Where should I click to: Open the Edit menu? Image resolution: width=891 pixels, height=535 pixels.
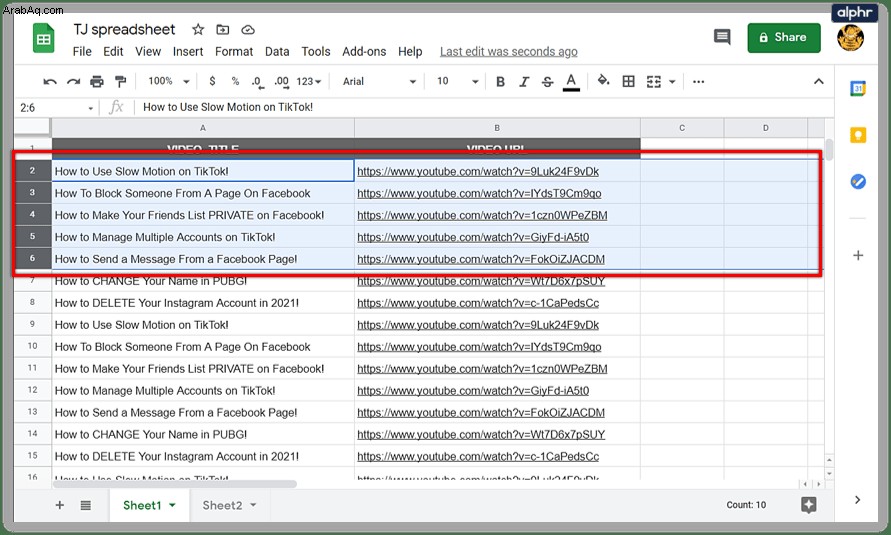tap(113, 52)
